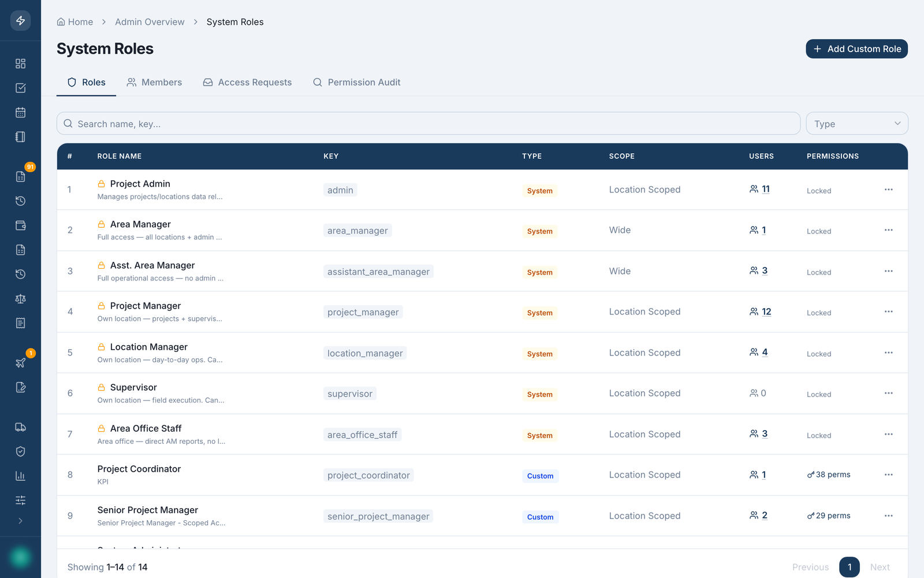Image resolution: width=924 pixels, height=578 pixels.
Task: Open the shield check icon in sidebar
Action: (x=20, y=451)
